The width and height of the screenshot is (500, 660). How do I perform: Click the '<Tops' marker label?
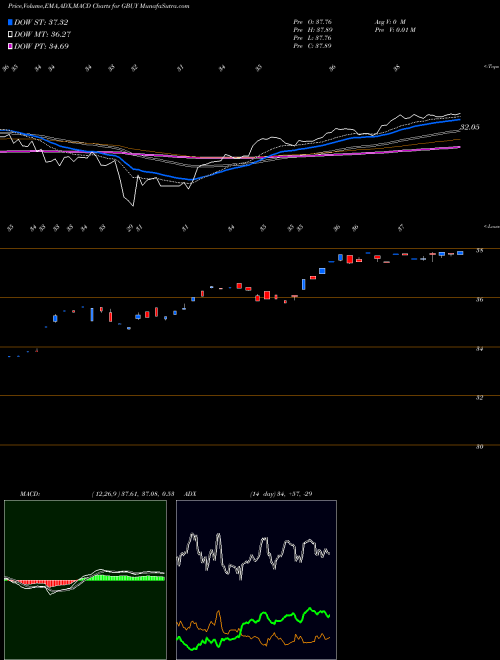[492, 67]
